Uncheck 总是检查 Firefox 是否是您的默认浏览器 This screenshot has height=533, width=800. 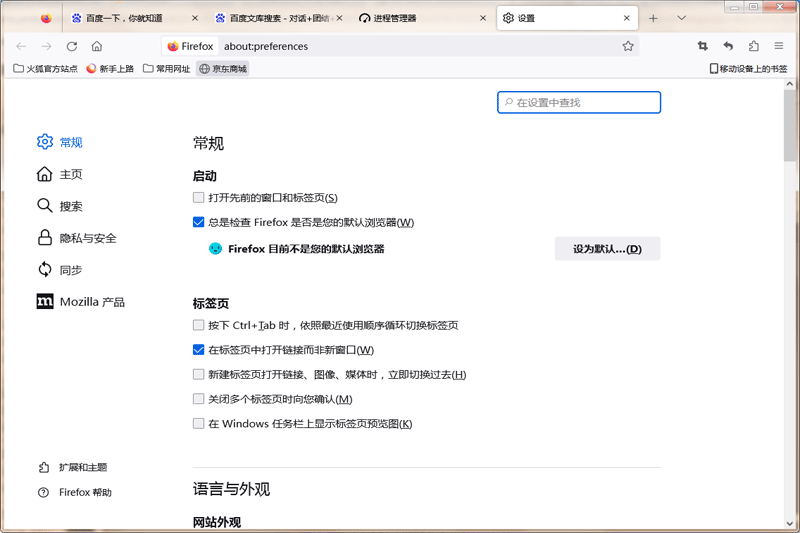(198, 222)
